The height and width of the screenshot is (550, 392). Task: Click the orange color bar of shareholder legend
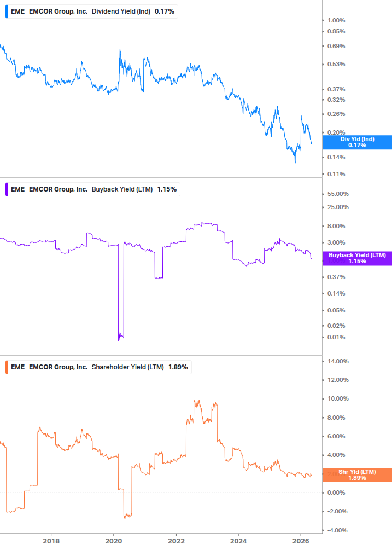tap(7, 367)
